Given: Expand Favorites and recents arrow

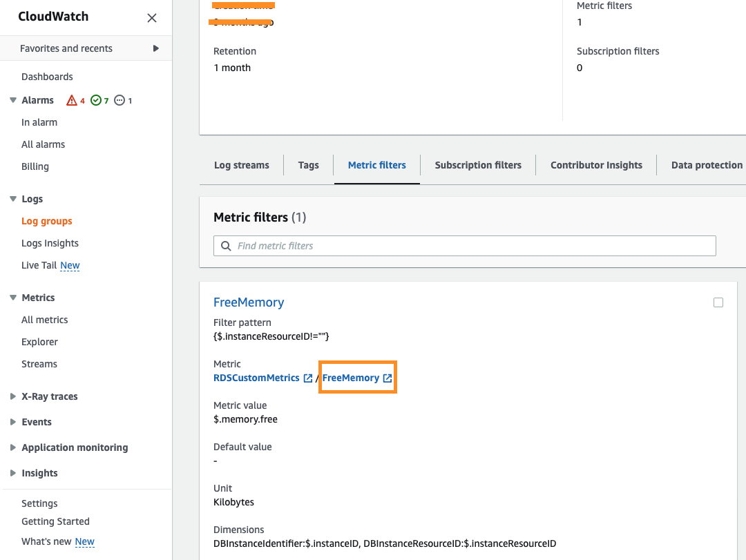Looking at the screenshot, I should point(155,48).
